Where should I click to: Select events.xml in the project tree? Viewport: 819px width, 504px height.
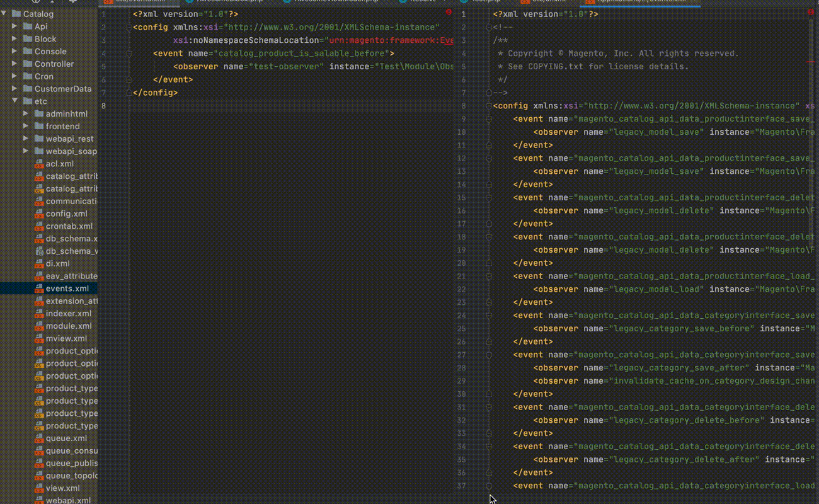click(67, 289)
